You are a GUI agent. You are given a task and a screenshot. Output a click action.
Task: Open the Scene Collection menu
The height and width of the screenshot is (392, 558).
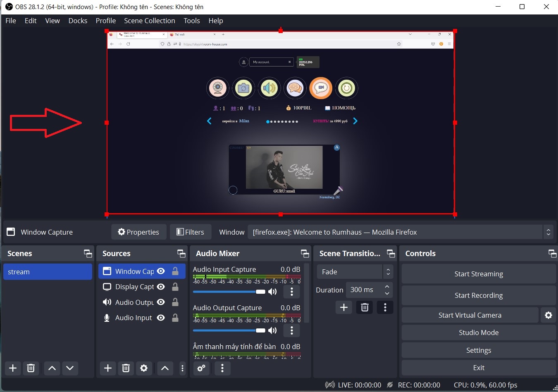150,21
